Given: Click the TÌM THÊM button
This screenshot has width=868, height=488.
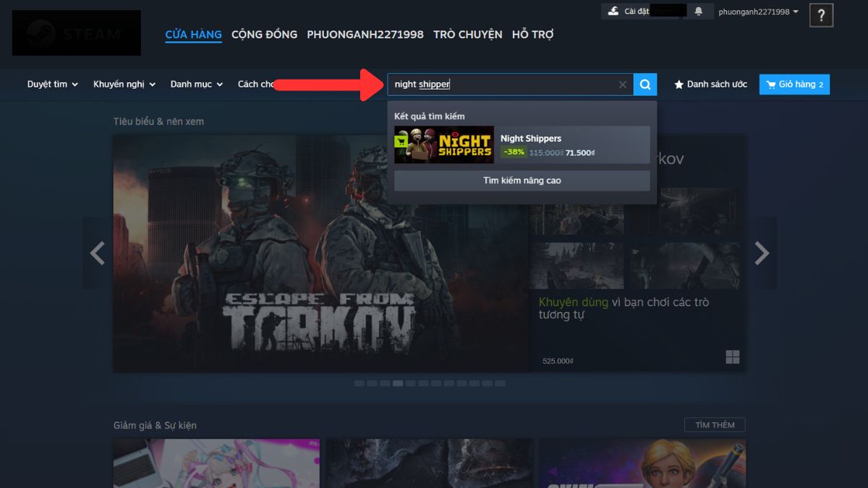Looking at the screenshot, I should tap(714, 424).
